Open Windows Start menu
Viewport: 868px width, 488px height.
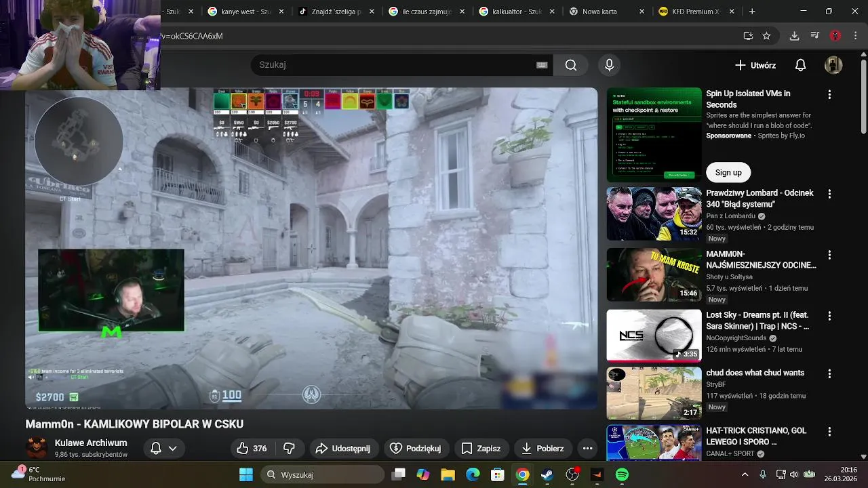pos(245,474)
